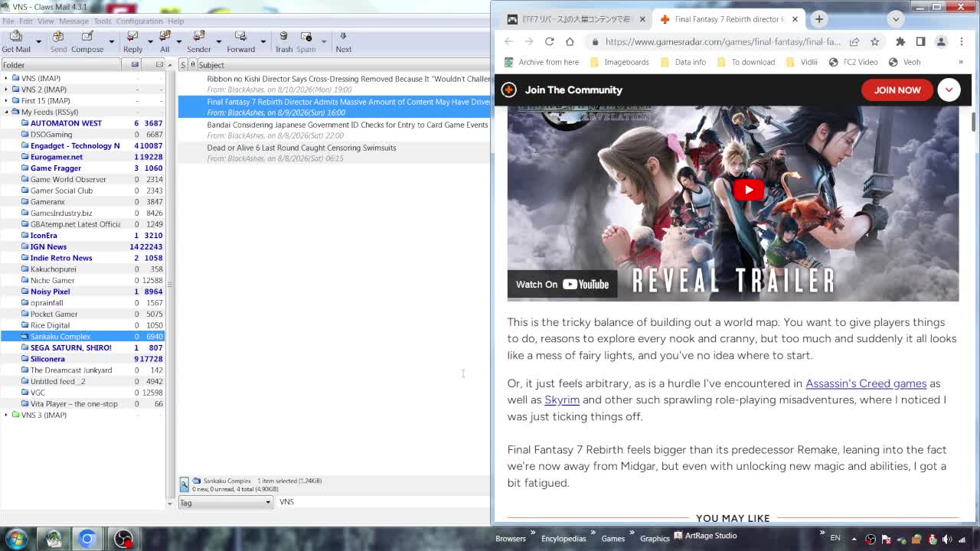Open Get Mail dropdown arrow
Viewport: 980px width, 551px height.
click(38, 41)
